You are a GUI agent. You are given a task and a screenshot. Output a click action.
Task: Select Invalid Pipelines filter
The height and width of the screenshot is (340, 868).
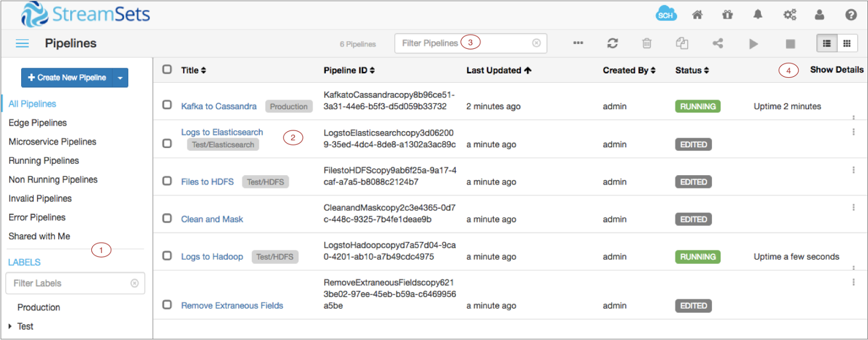click(x=40, y=198)
